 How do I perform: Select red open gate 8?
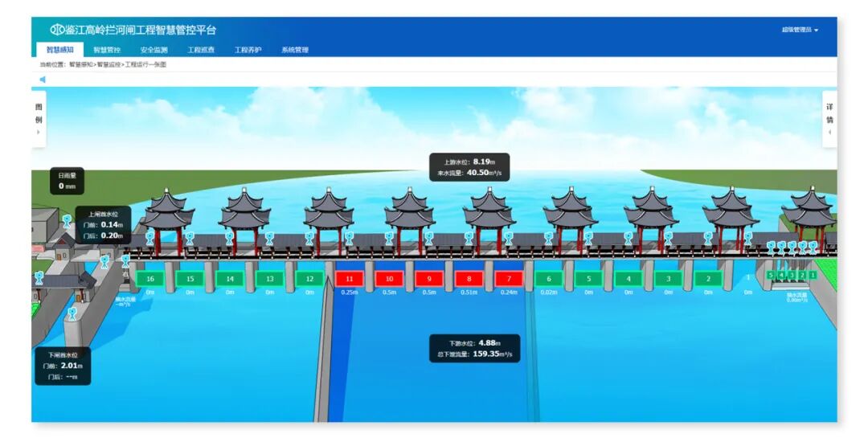(469, 279)
